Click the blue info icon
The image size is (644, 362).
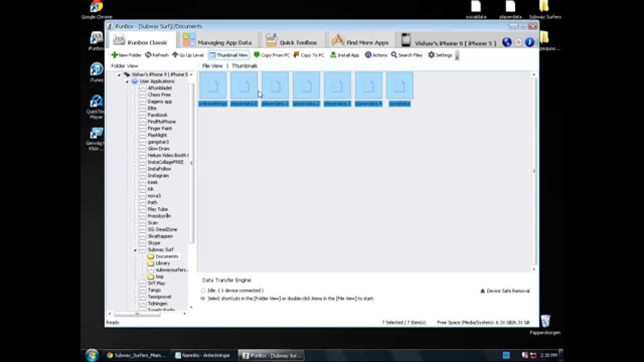coord(529,43)
